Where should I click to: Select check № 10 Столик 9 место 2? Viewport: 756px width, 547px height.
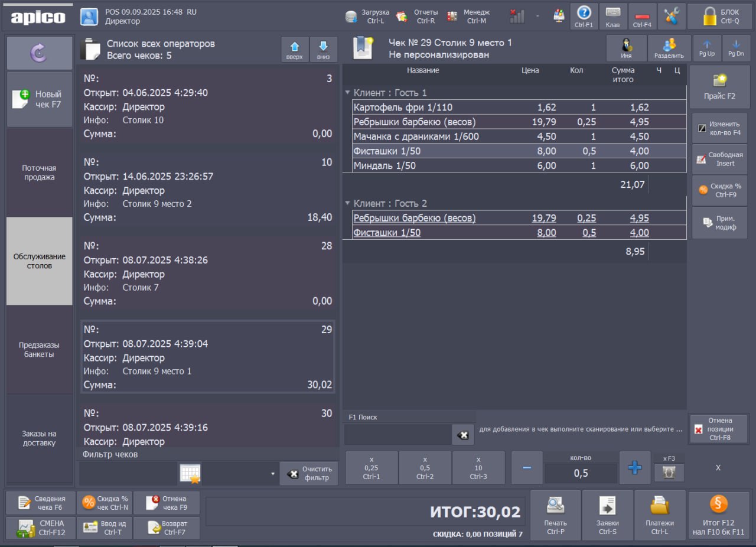point(207,190)
